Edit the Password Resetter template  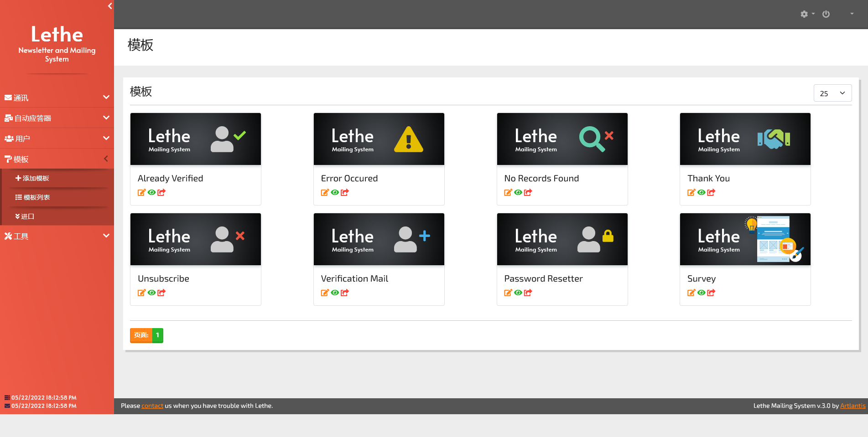[508, 293]
